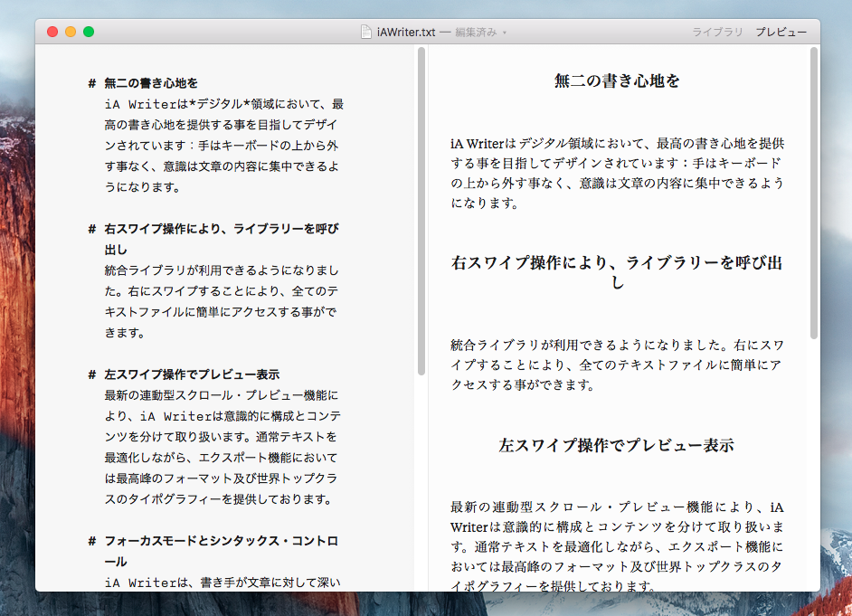Viewport: 852px width, 616px height.
Task: Click the # marker before フォーカスモード heading
Action: pos(92,541)
